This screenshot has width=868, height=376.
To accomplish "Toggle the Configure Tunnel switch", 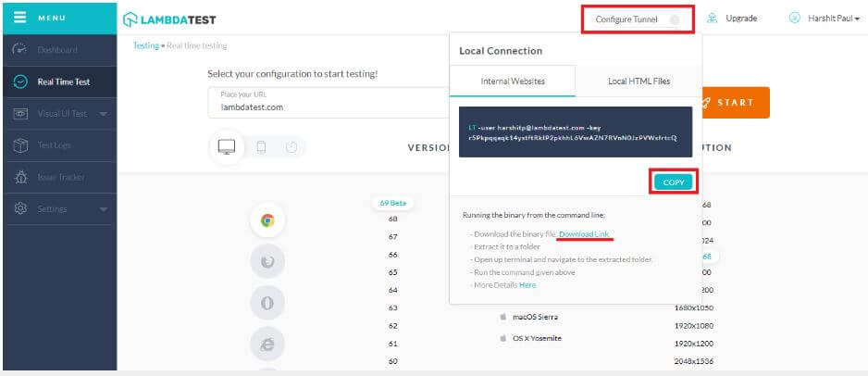I will [x=675, y=19].
